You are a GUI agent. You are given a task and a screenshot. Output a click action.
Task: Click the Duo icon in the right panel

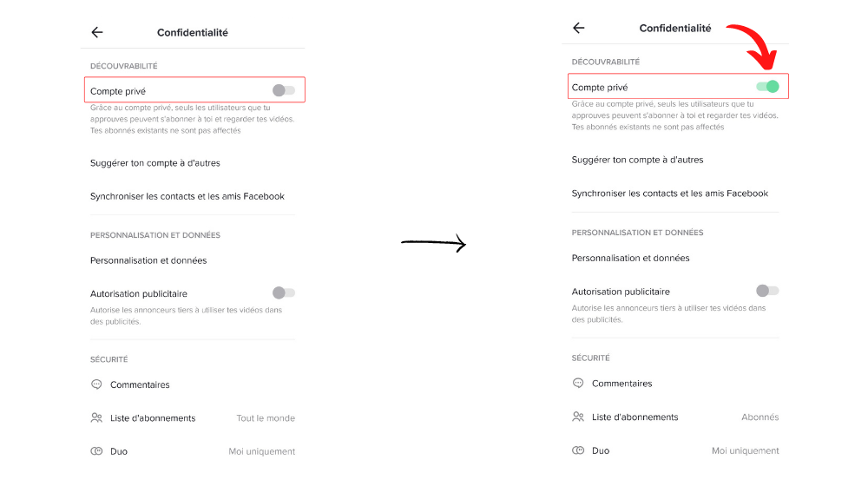[x=578, y=450]
